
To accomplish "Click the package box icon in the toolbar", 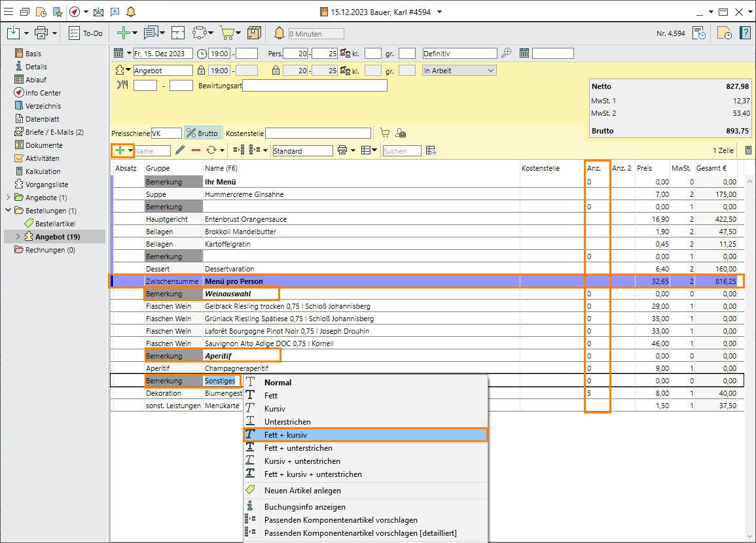I will pos(254,33).
